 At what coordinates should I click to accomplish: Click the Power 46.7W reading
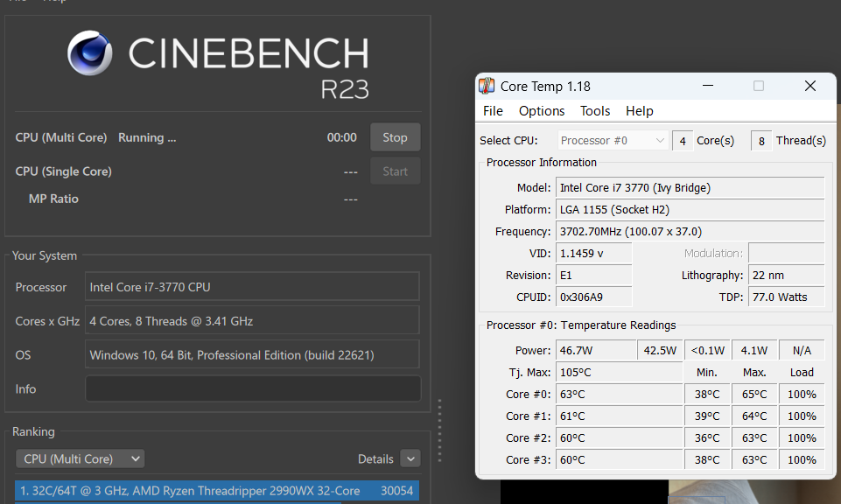[x=596, y=350]
